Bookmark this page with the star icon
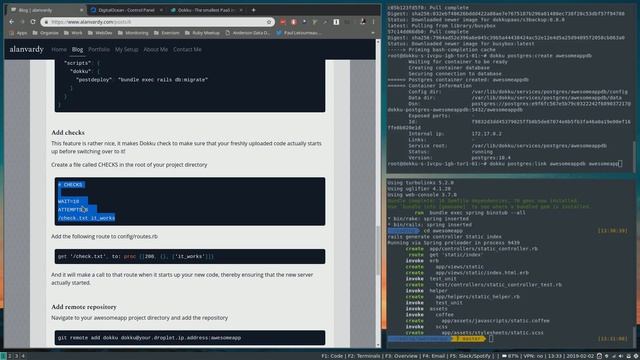This screenshot has height=360, width=640. [x=269, y=22]
